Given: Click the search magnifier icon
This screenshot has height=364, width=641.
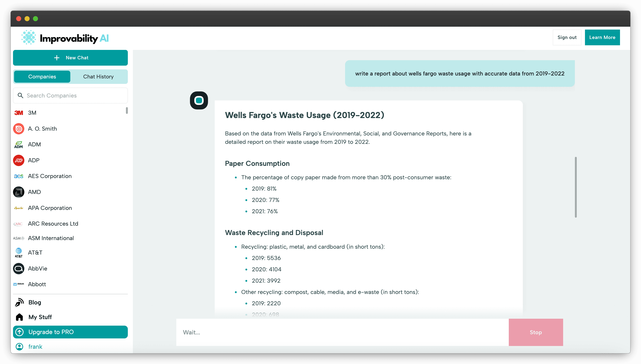Looking at the screenshot, I should click(21, 95).
